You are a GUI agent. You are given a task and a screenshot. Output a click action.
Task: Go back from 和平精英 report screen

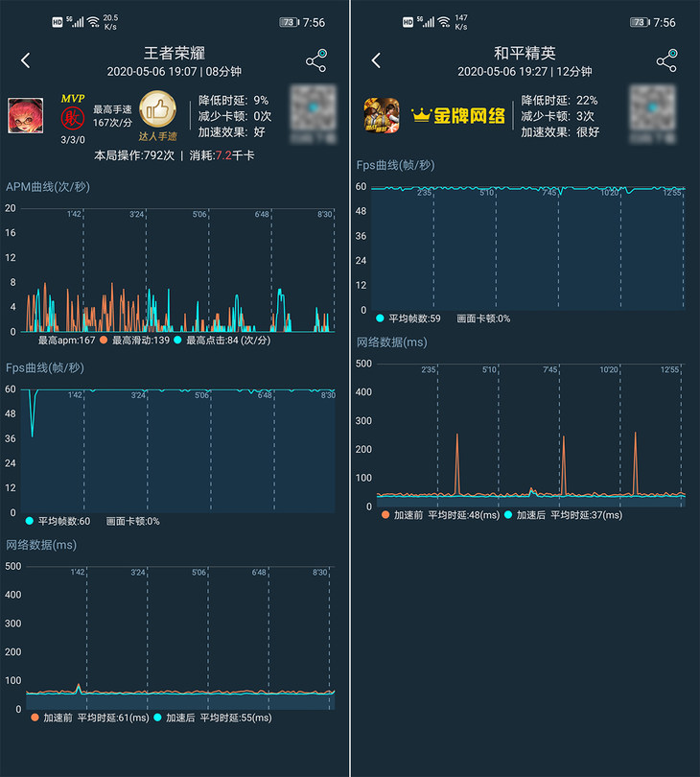[x=376, y=60]
